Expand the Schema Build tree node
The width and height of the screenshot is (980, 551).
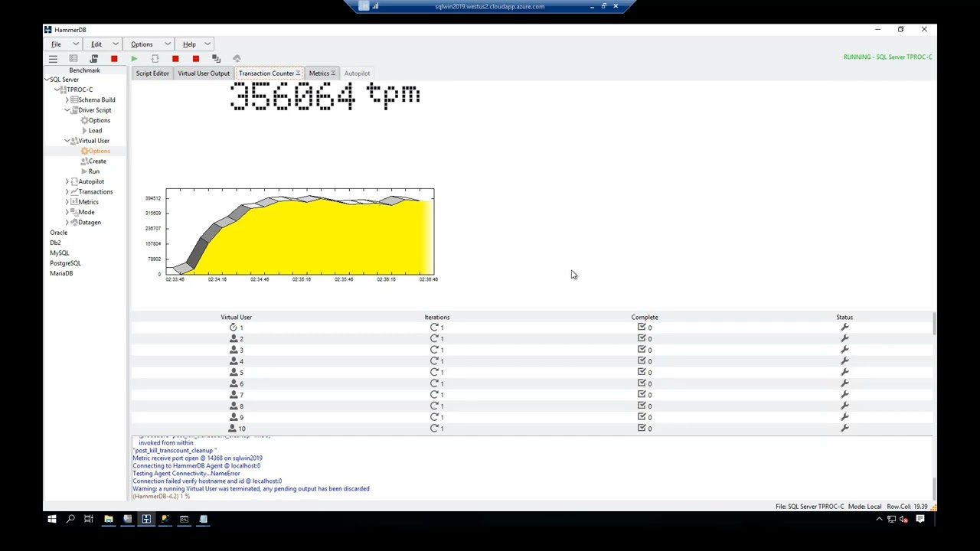67,99
